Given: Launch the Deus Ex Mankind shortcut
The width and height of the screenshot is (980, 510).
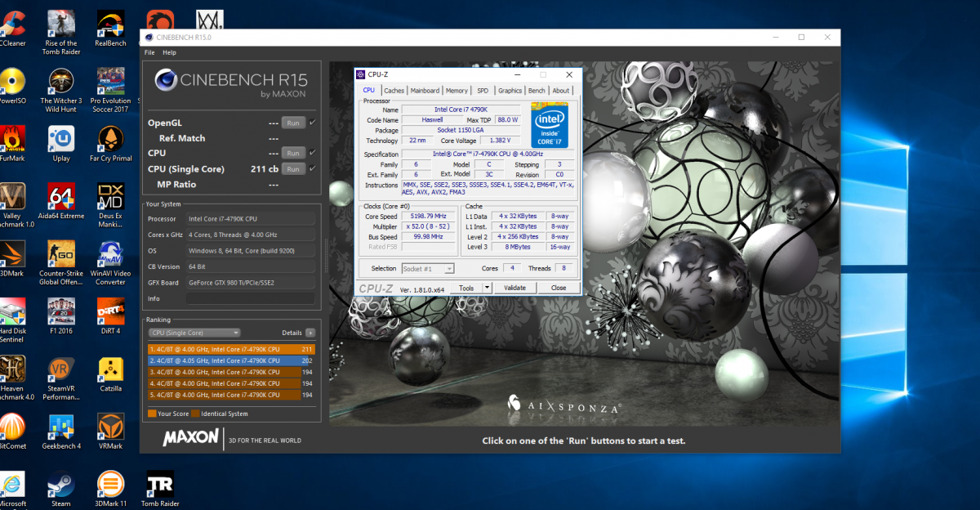Looking at the screenshot, I should (110, 204).
